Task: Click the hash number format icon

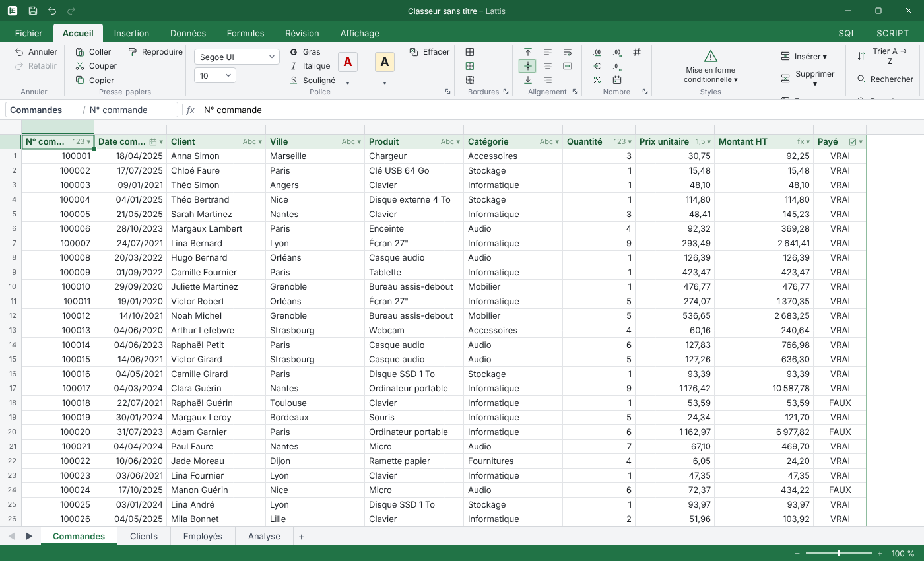Action: pyautogui.click(x=637, y=52)
